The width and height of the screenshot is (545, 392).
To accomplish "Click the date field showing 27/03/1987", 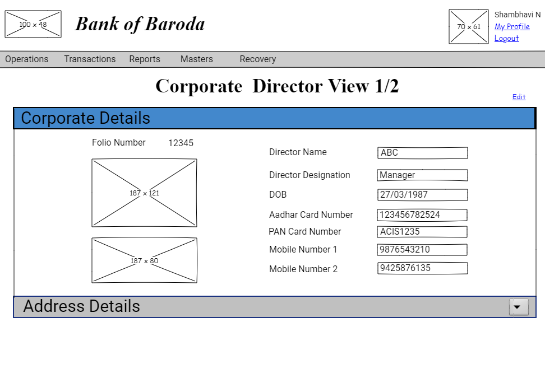I will coord(423,195).
